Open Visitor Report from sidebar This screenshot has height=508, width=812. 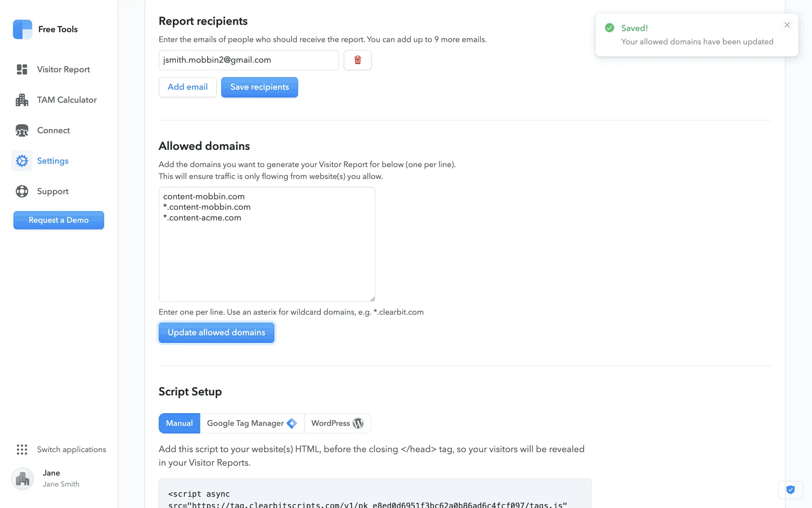click(63, 69)
